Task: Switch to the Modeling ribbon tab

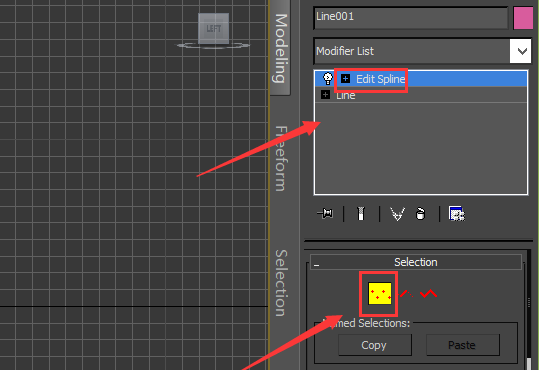Action: [280, 48]
